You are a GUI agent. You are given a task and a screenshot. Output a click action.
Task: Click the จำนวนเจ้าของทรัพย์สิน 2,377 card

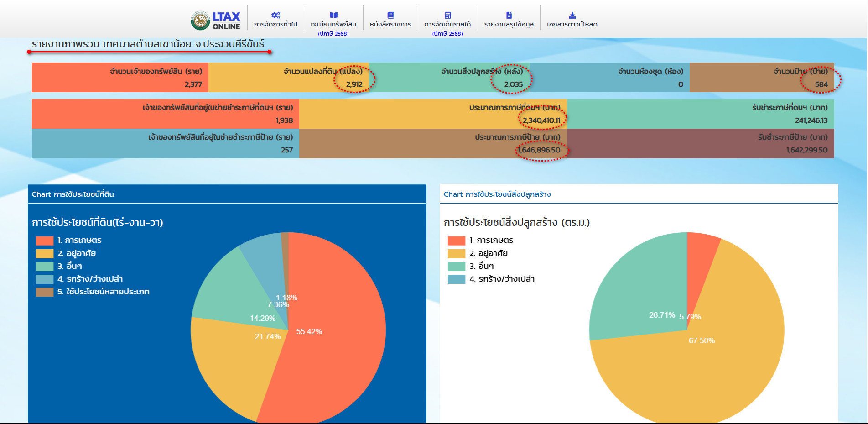coord(120,78)
